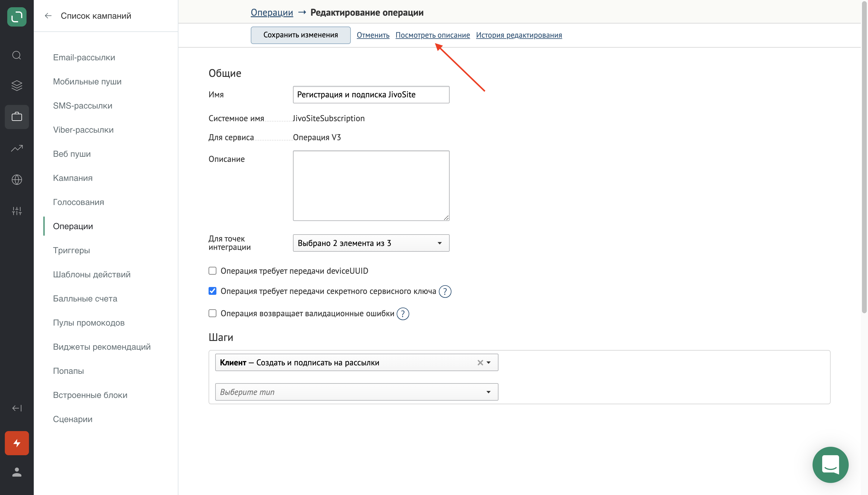Open Пулы промокодов section

click(89, 323)
